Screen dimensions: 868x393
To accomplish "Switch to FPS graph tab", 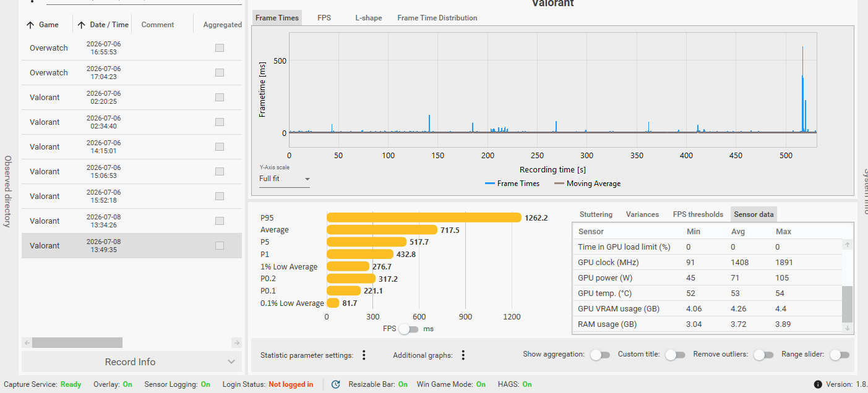I will (x=324, y=18).
